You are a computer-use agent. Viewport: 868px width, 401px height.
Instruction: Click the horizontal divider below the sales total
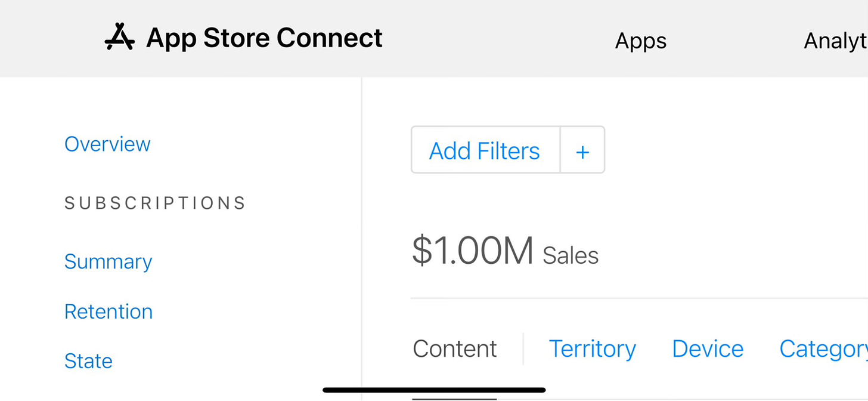(x=638, y=298)
